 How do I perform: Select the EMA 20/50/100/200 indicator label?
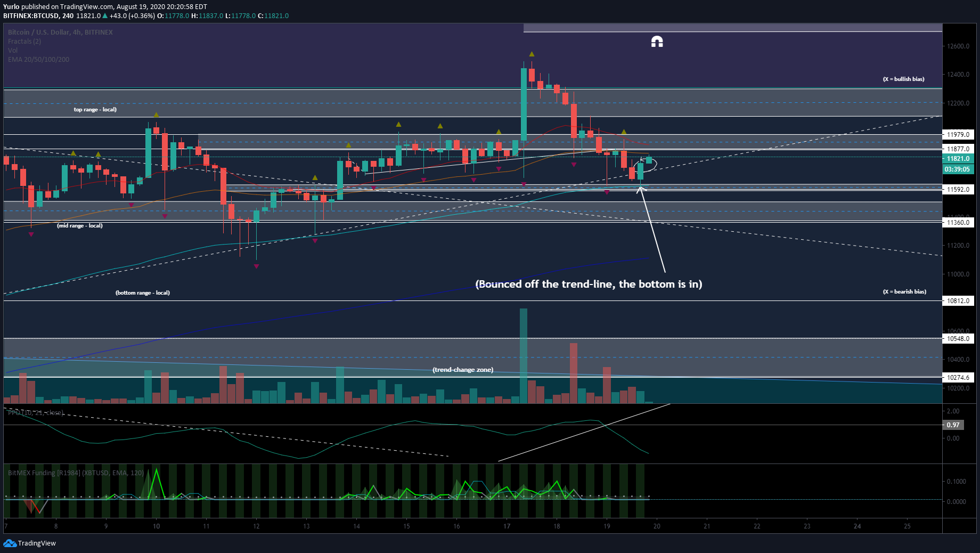tap(38, 59)
